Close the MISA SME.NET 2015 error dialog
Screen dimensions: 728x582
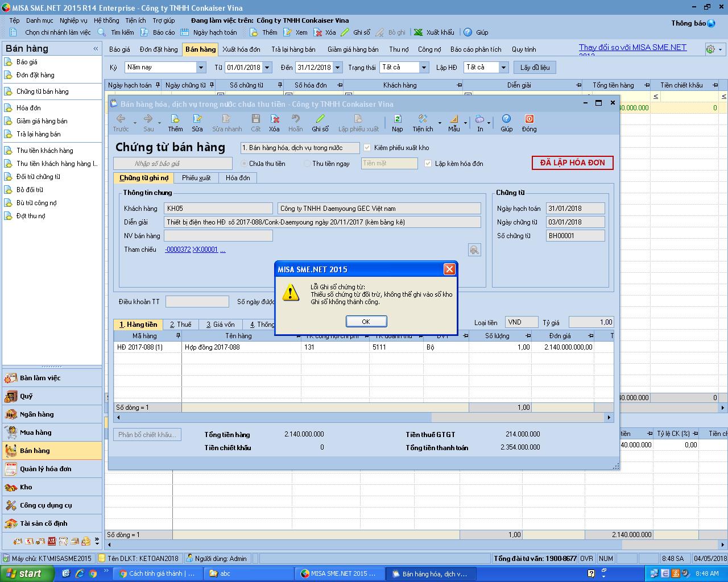point(449,269)
